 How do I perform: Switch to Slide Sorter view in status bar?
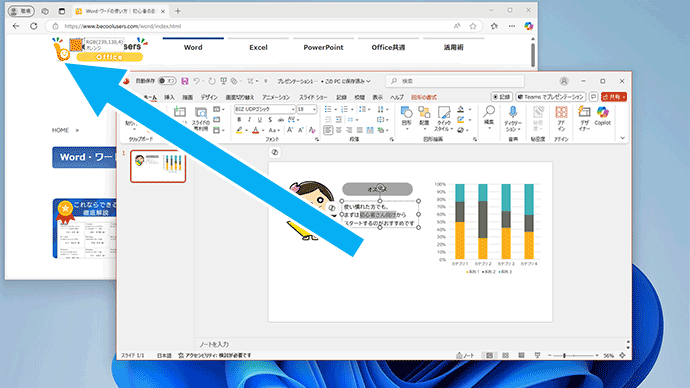point(505,355)
